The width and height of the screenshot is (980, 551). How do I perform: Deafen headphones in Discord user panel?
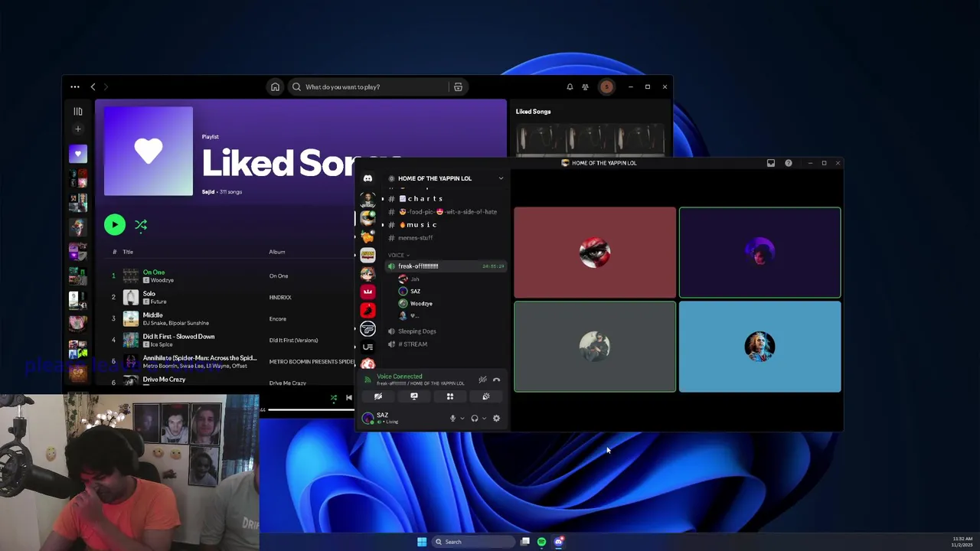pyautogui.click(x=475, y=419)
